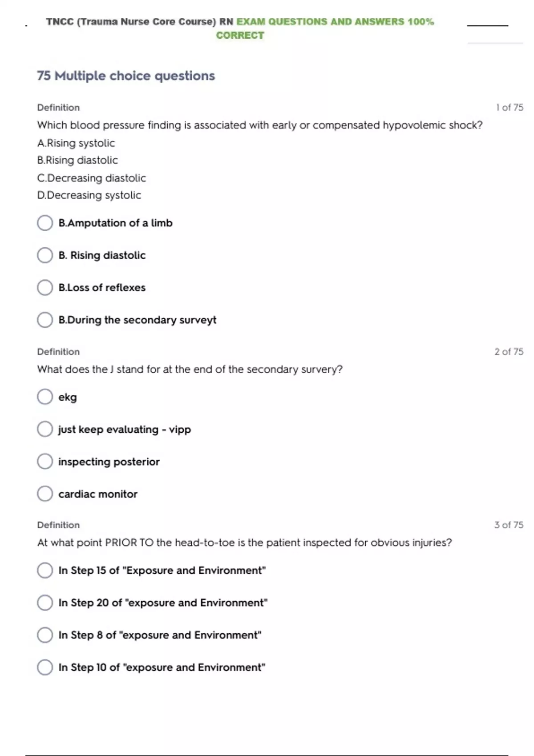Click the '2 of 75' question counter
Screen dimensions: 534x756
coord(509,352)
